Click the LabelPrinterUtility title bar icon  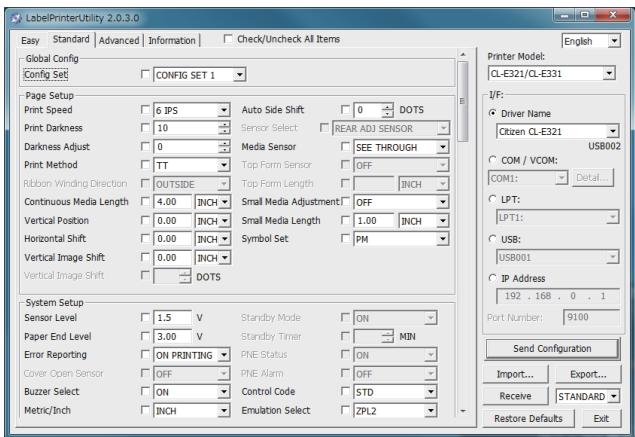[x=16, y=18]
